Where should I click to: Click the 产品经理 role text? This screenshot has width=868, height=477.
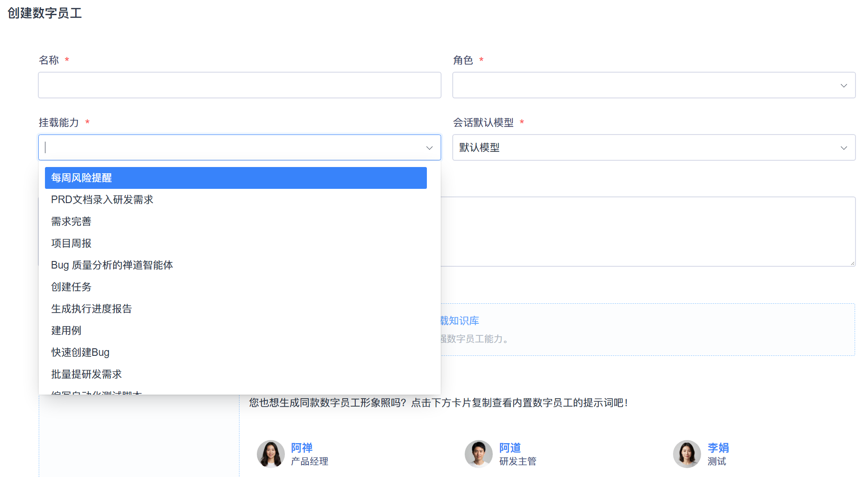tap(310, 461)
